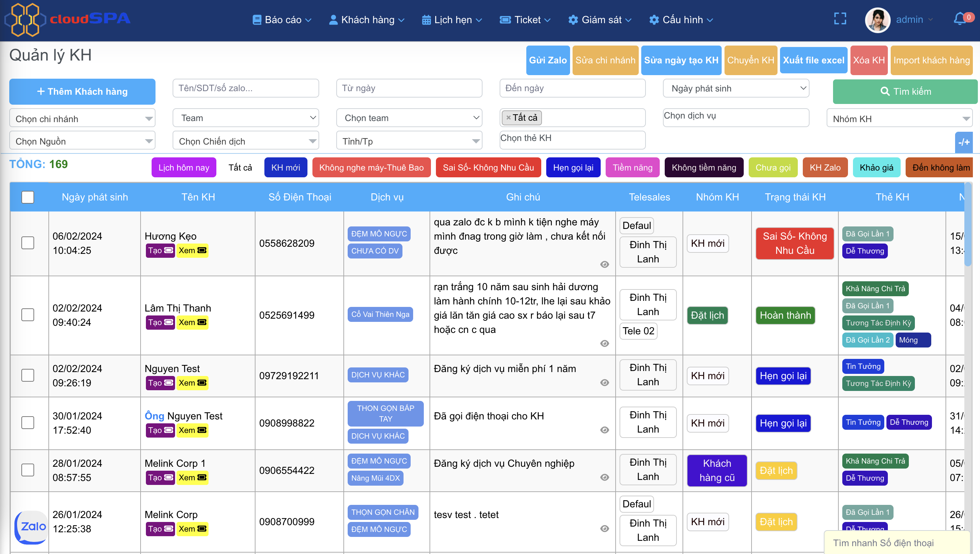Image resolution: width=980 pixels, height=554 pixels.
Task: Tick checkbox for Hương Kẹo row
Action: point(28,243)
